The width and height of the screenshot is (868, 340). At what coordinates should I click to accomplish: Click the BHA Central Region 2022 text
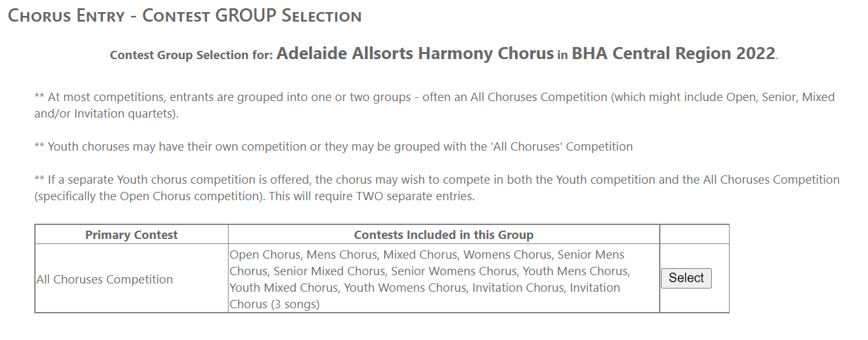point(673,53)
